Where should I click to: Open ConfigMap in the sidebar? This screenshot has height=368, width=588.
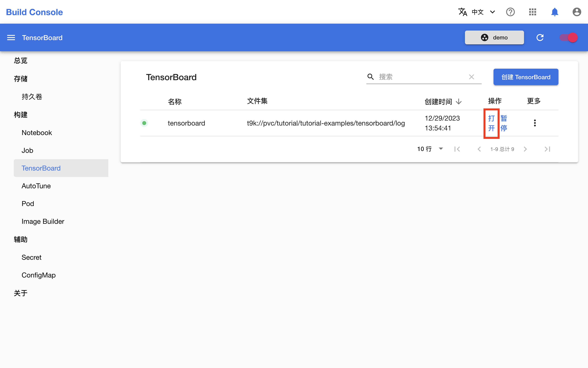(39, 275)
